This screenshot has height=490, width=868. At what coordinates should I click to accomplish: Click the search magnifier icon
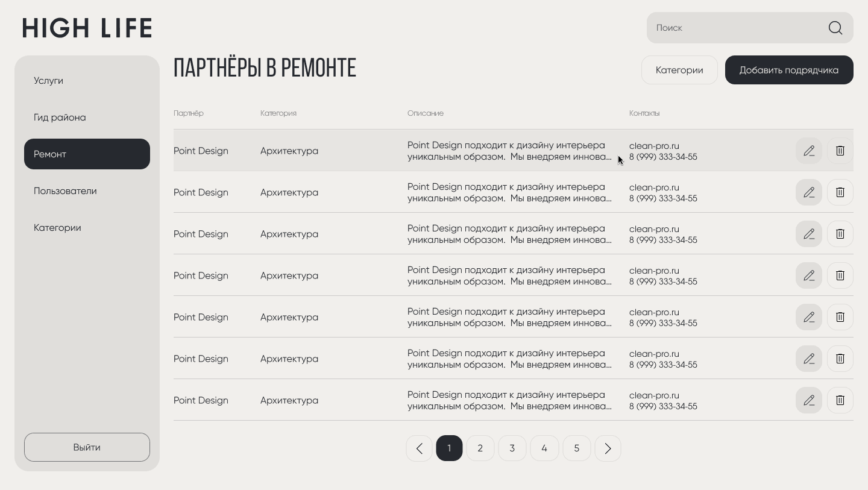[835, 28]
